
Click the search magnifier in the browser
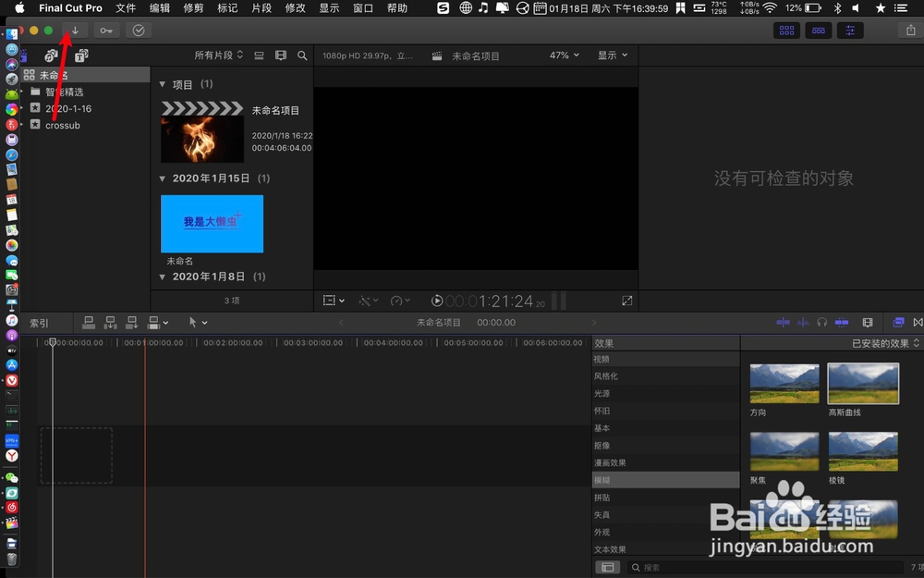point(302,55)
